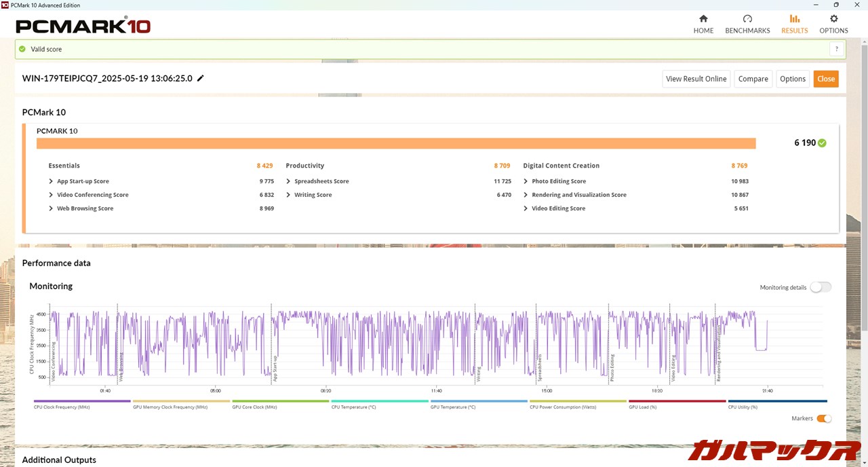Click the Compare button
This screenshot has width=868, height=467.
[753, 79]
